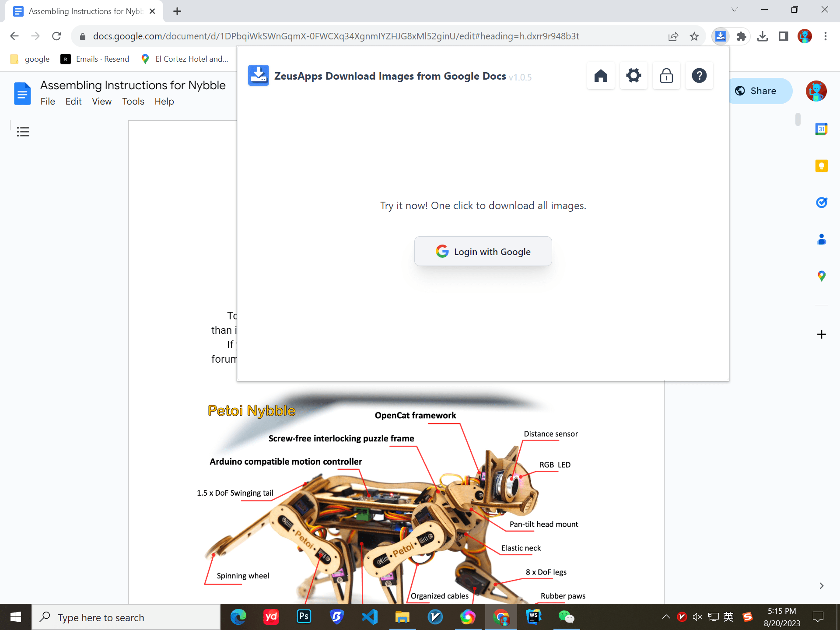Open Youdao yd app from taskbar

(x=271, y=617)
